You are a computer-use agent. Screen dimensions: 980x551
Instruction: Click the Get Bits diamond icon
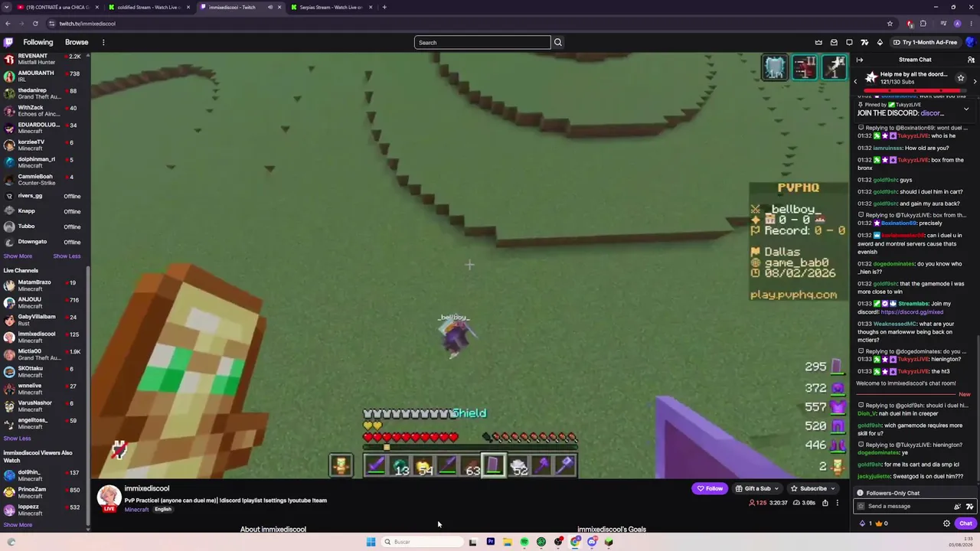coord(880,42)
